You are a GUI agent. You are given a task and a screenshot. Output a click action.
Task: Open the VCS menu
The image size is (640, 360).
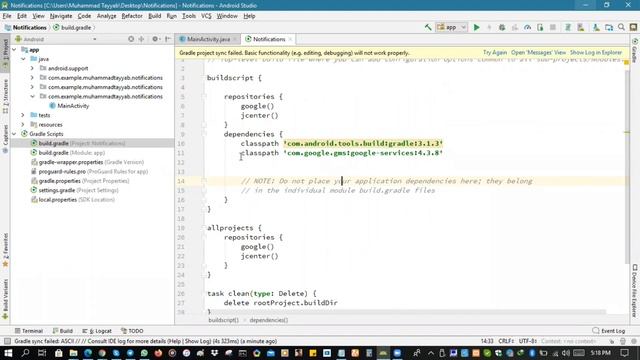click(206, 16)
